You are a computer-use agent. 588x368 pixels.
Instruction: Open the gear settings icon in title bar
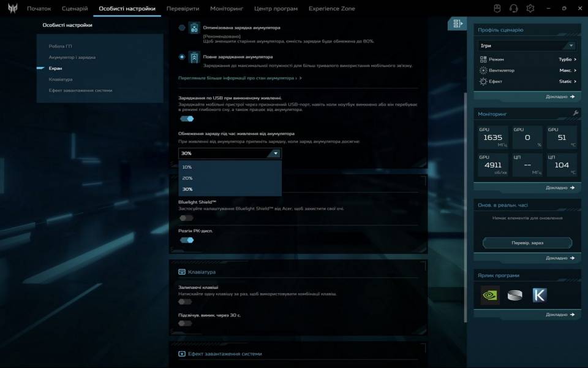[x=530, y=9]
